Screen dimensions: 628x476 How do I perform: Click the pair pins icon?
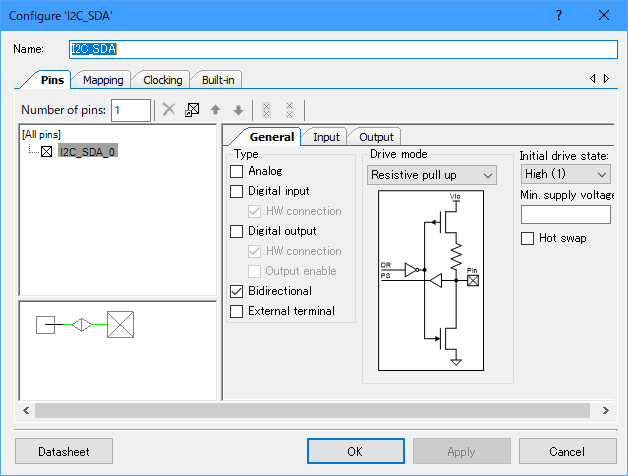pyautogui.click(x=266, y=110)
